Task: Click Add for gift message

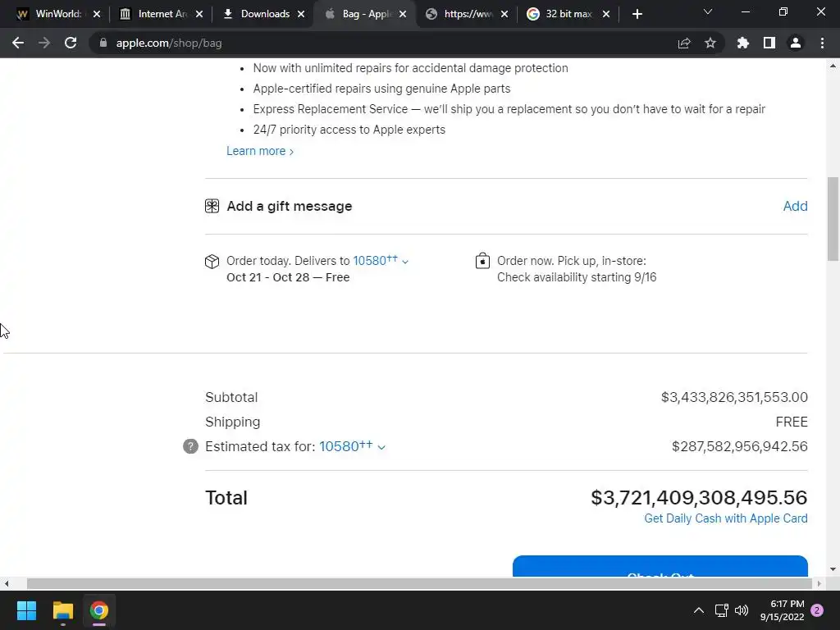Action: point(795,206)
